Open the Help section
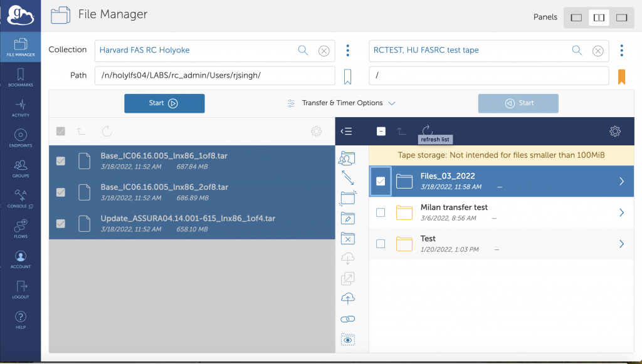The image size is (642, 364). [x=21, y=320]
